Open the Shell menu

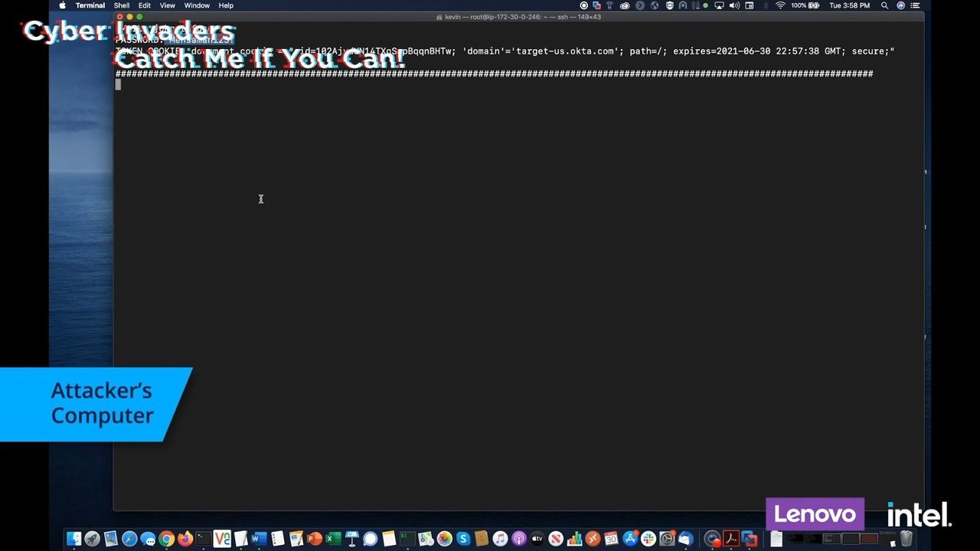pyautogui.click(x=121, y=5)
